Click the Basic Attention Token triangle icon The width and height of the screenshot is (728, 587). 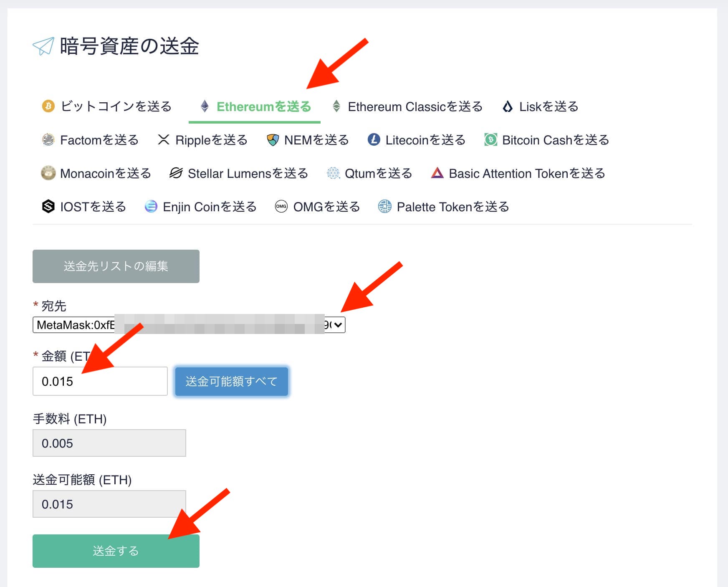437,173
